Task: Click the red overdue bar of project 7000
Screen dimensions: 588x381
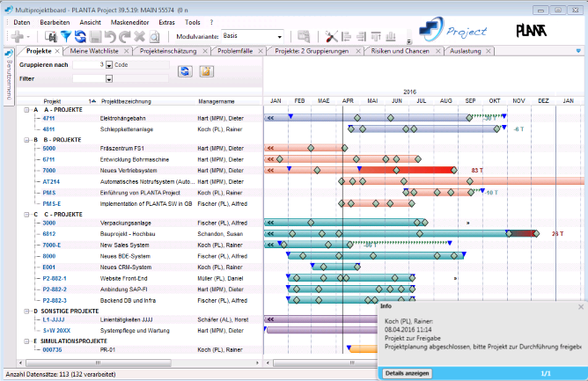Action: (x=408, y=170)
